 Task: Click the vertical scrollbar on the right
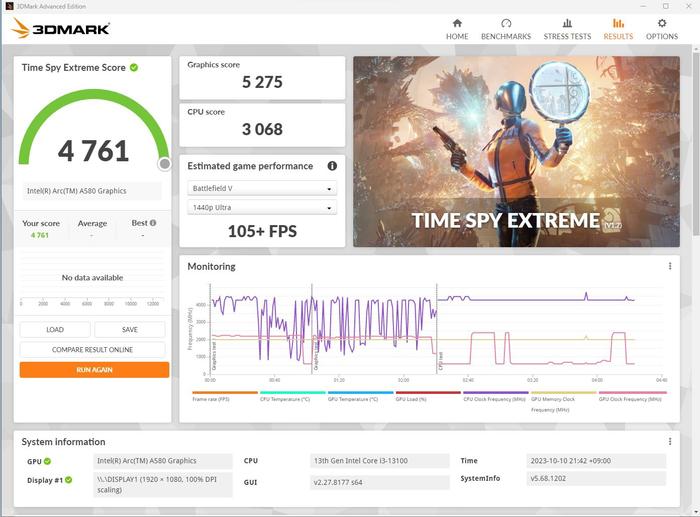coord(696,142)
